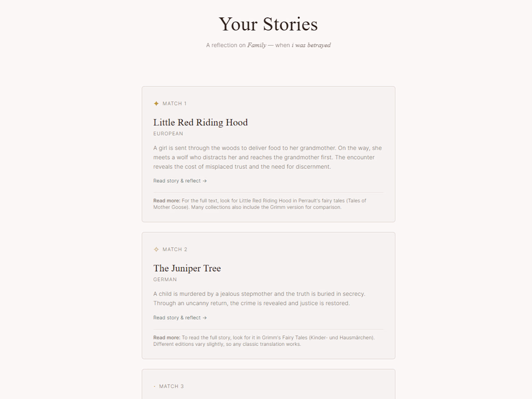Click the Little Red Riding Hood summary paragraph
Screen dimensions: 532x399
[268, 157]
